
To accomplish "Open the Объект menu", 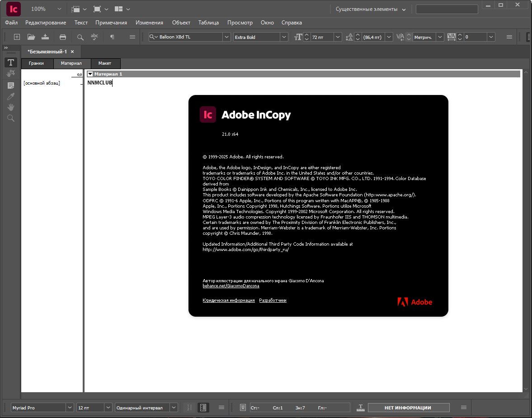I will tap(181, 23).
